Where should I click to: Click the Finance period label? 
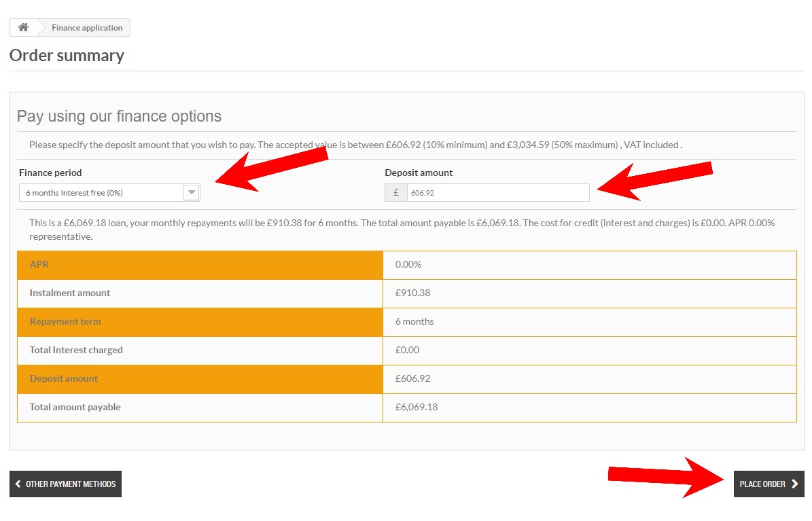[x=50, y=173]
